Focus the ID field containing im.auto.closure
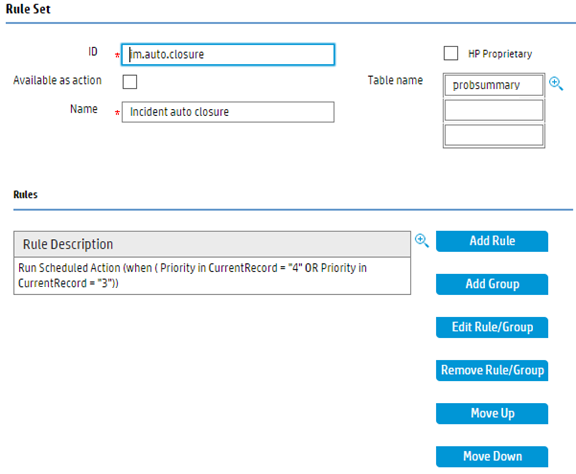The height and width of the screenshot is (474, 576). pyautogui.click(x=228, y=55)
